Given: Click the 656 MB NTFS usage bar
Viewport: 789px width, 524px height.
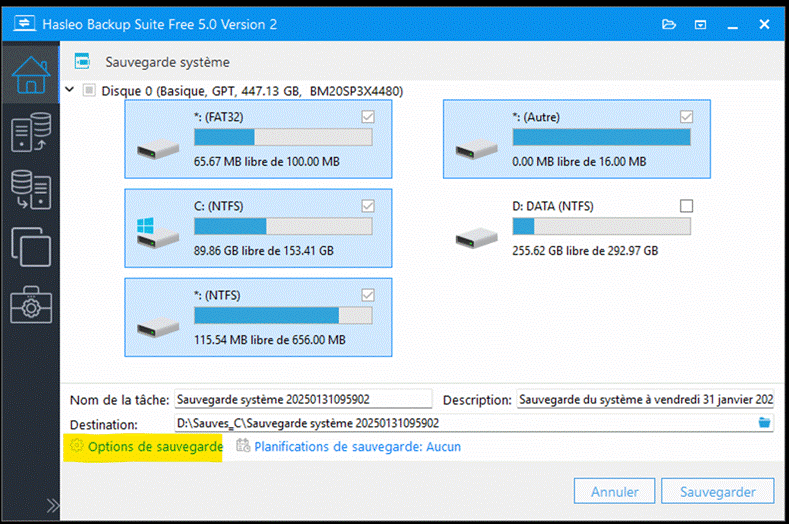Looking at the screenshot, I should click(x=283, y=315).
